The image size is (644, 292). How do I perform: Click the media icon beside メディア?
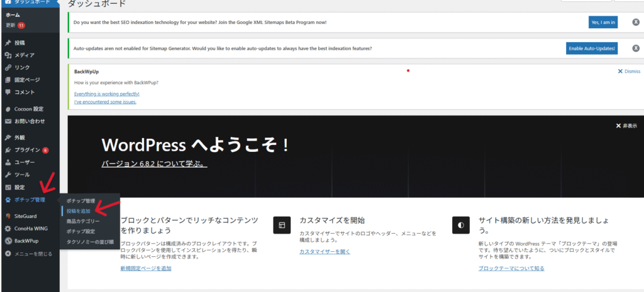8,55
